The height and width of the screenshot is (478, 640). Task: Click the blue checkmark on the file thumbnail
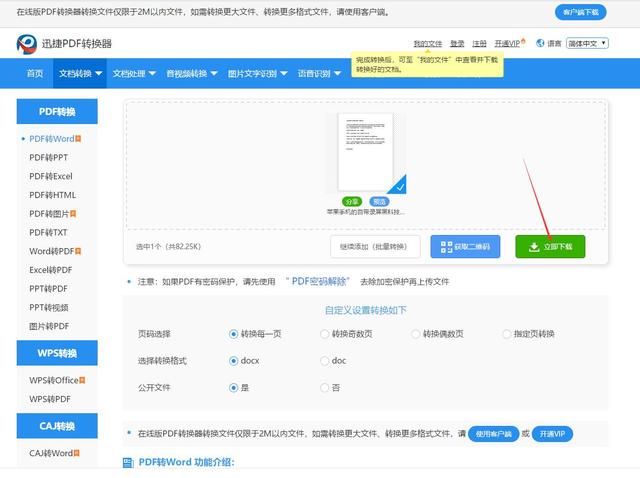coord(400,187)
